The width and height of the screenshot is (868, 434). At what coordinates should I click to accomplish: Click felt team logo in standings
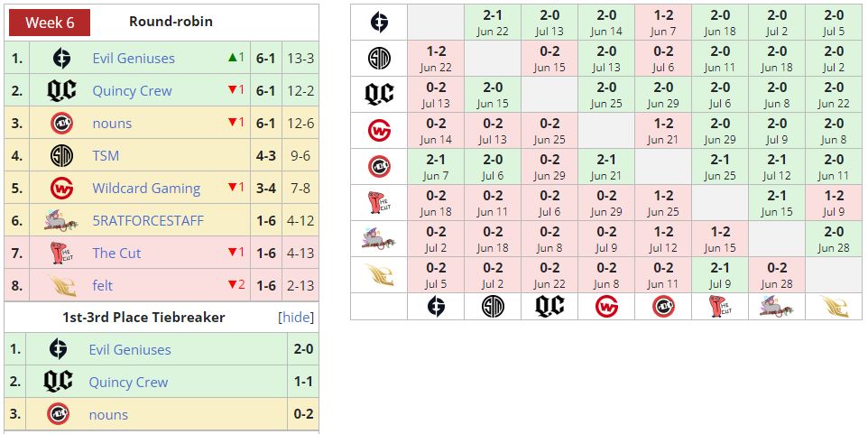click(60, 285)
